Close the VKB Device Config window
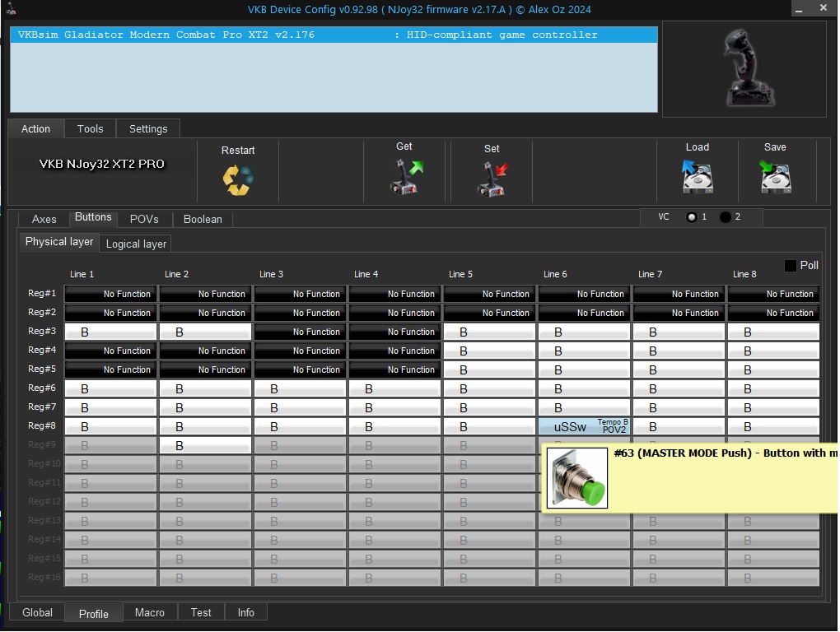840x632 pixels. pyautogui.click(x=824, y=8)
